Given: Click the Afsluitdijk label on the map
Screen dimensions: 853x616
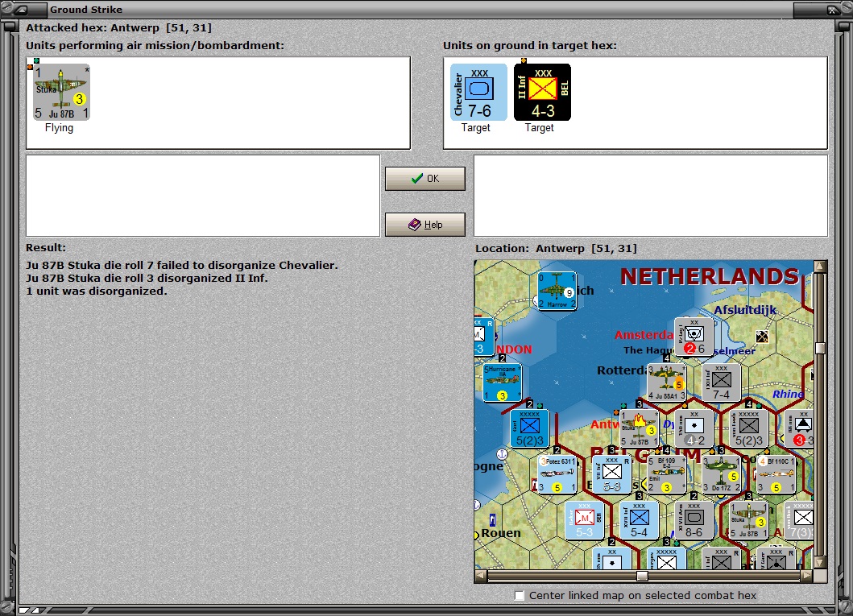Looking at the screenshot, I should point(745,310).
